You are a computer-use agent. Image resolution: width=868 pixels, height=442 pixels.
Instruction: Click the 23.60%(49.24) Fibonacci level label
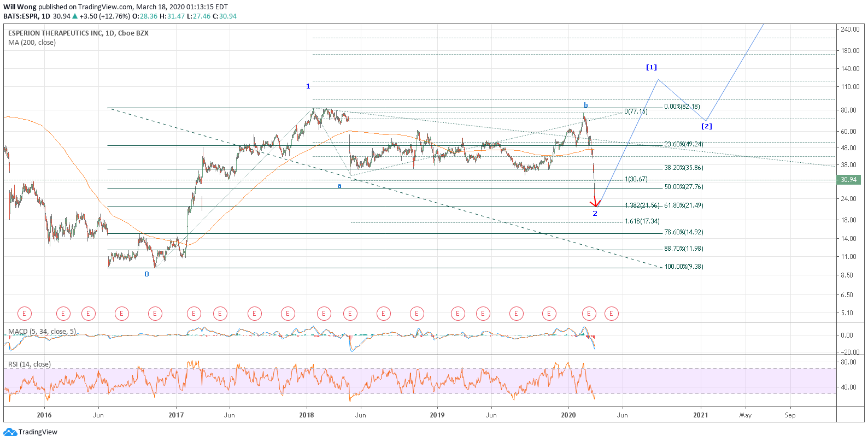point(683,144)
